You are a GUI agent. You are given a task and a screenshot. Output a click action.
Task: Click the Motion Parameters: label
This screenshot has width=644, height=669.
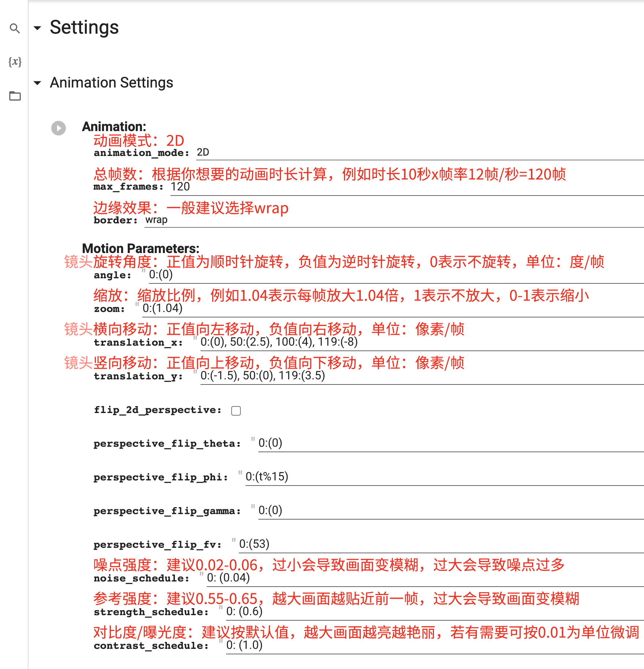(141, 249)
